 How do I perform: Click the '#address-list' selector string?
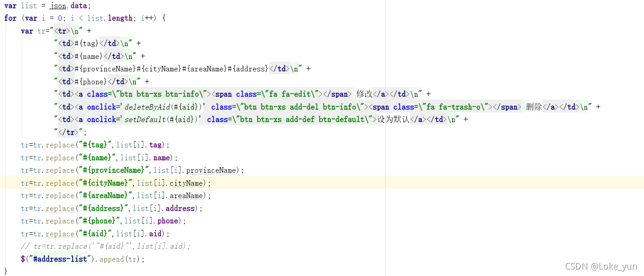[60, 259]
